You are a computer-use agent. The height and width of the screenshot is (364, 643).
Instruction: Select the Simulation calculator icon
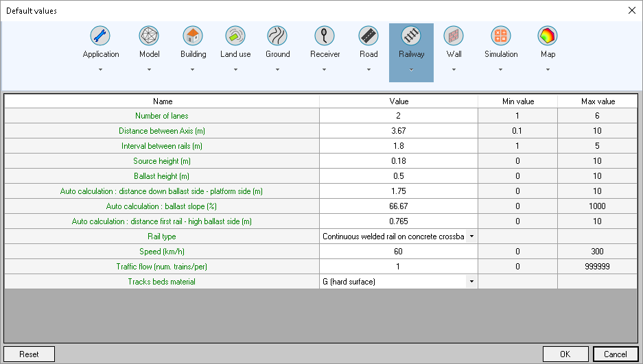tap(501, 36)
